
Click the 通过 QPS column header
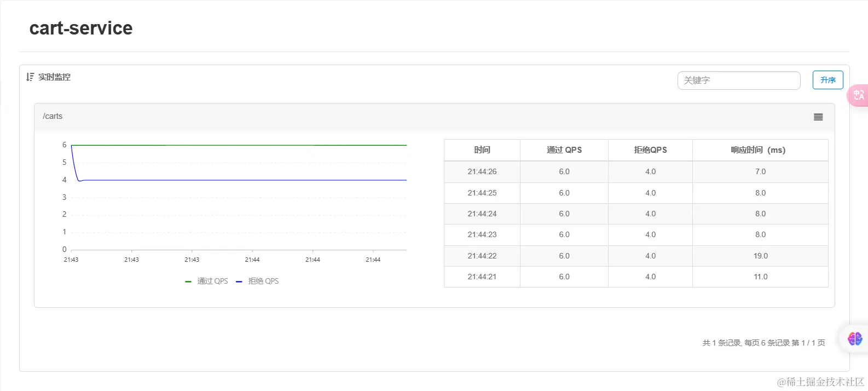click(x=564, y=150)
